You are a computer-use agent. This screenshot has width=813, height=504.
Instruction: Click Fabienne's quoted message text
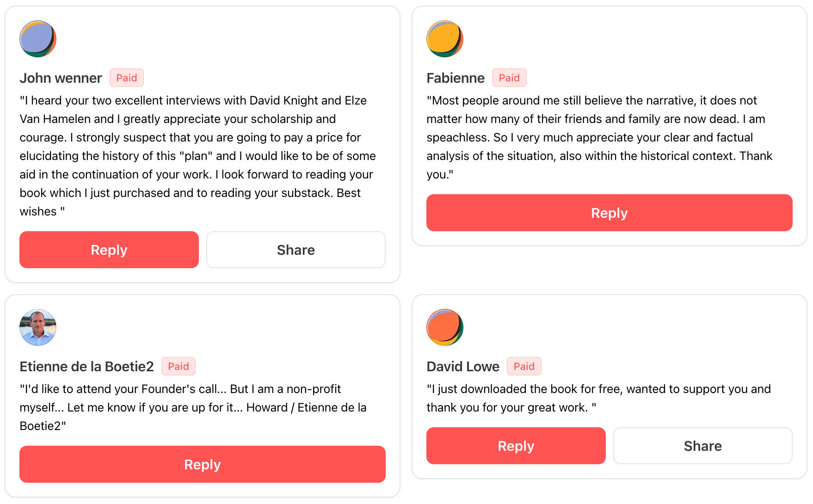[x=599, y=137]
